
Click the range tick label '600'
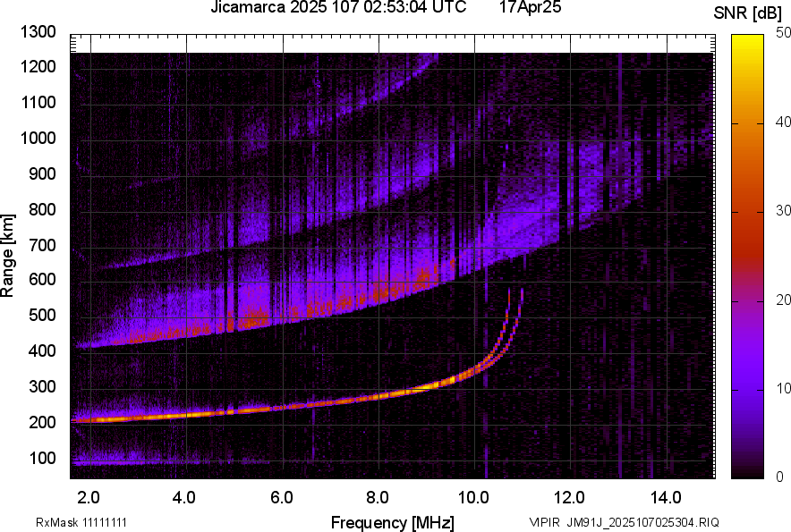tap(42, 279)
